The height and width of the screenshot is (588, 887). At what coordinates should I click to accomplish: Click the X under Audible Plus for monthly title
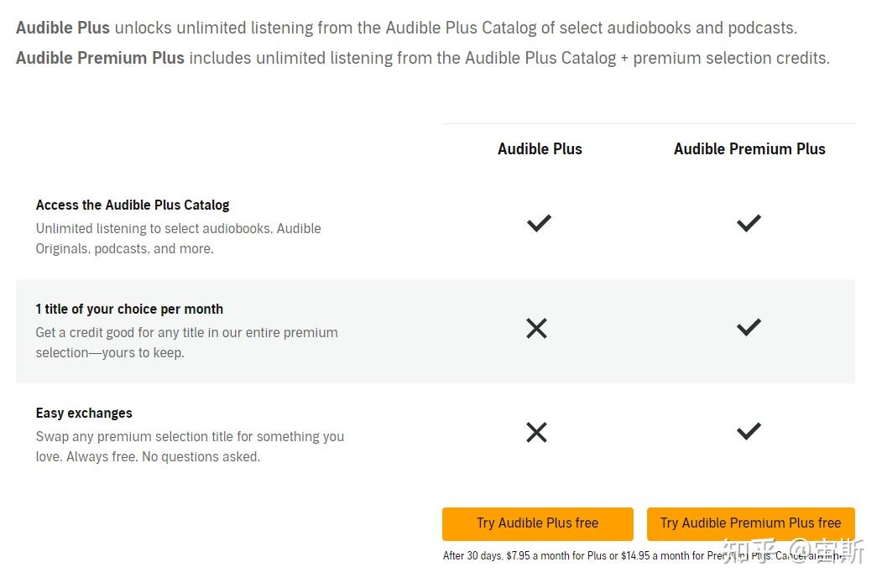536,328
